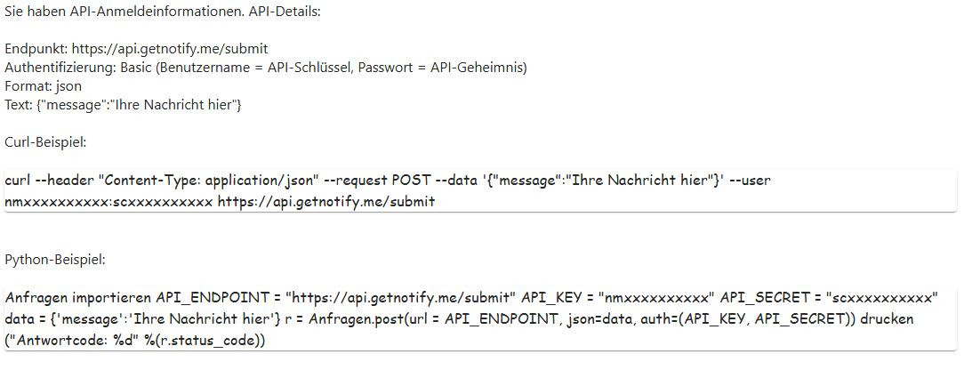The width and height of the screenshot is (980, 370).
Task: Click the 'Python-Beispiel:' label
Action: pyautogui.click(x=55, y=260)
